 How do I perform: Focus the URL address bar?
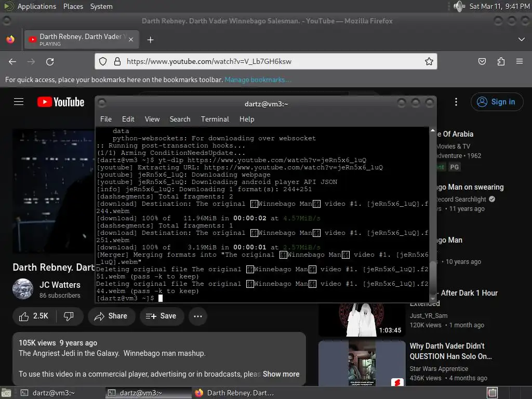pyautogui.click(x=265, y=61)
